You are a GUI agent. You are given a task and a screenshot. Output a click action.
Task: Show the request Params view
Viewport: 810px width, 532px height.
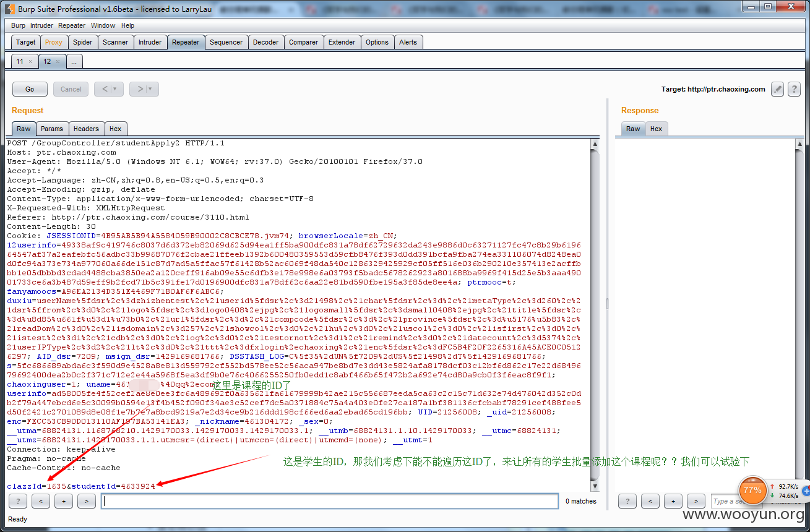pyautogui.click(x=52, y=129)
